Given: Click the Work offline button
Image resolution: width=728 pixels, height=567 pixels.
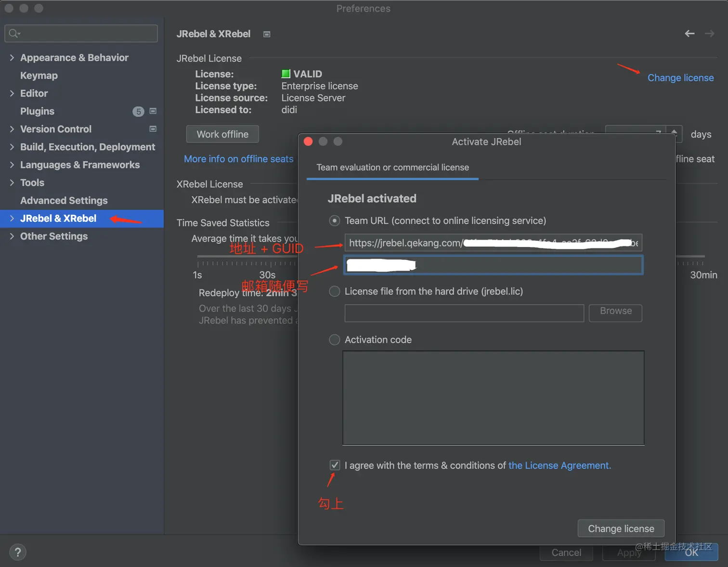Looking at the screenshot, I should click(222, 134).
